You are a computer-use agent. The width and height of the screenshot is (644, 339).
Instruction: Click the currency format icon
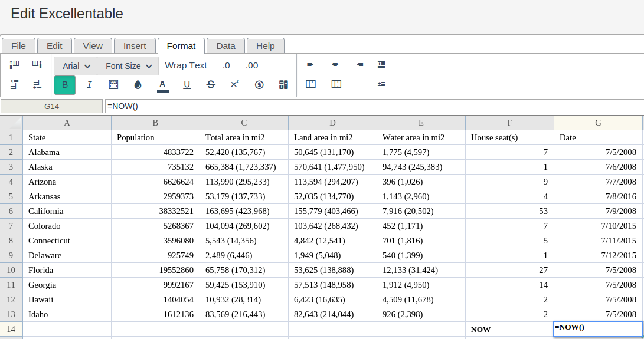click(259, 85)
